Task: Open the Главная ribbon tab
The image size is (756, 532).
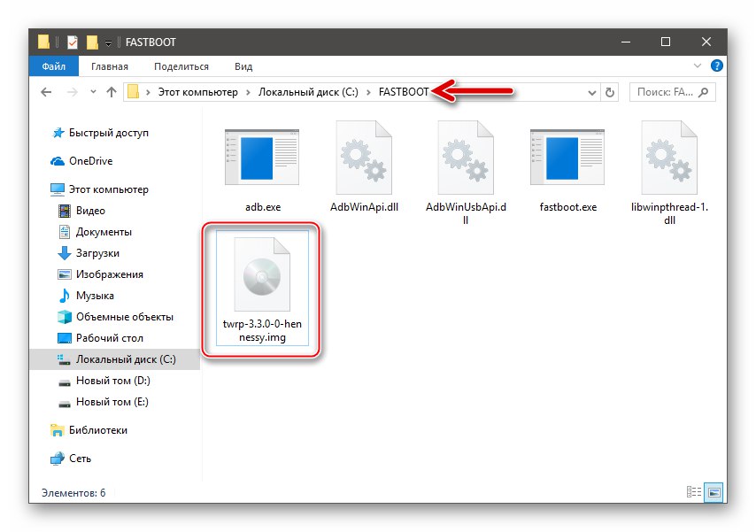Action: [x=110, y=66]
